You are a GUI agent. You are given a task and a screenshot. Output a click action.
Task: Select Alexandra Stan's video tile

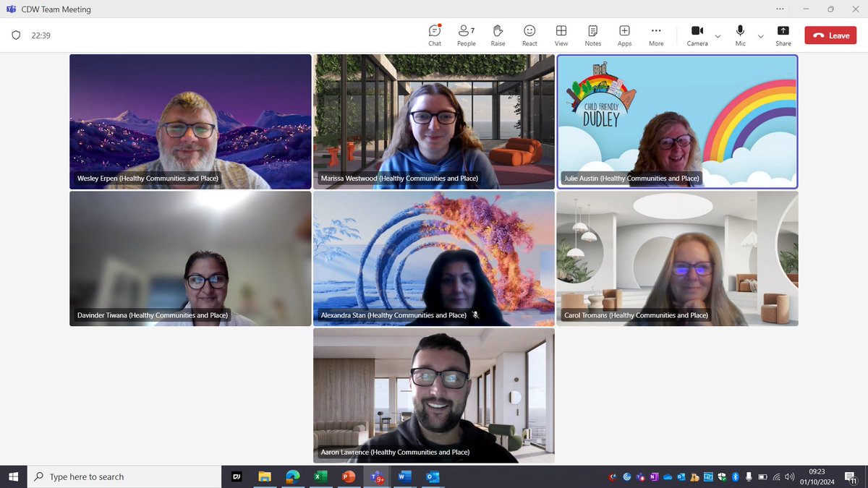(434, 259)
